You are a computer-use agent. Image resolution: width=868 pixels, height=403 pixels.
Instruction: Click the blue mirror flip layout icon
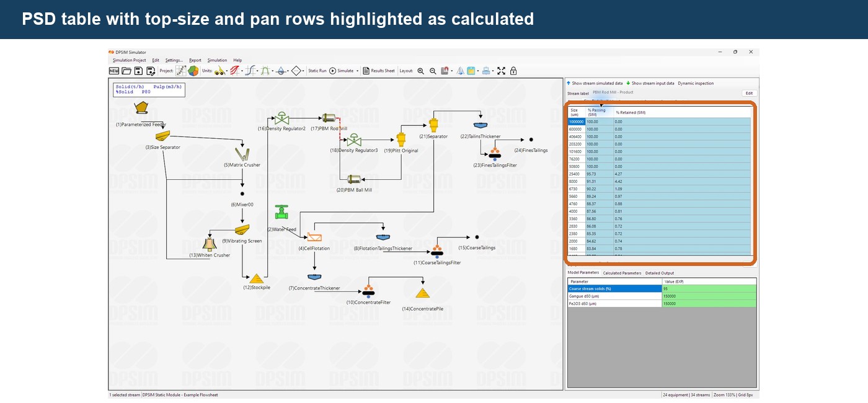(x=460, y=71)
